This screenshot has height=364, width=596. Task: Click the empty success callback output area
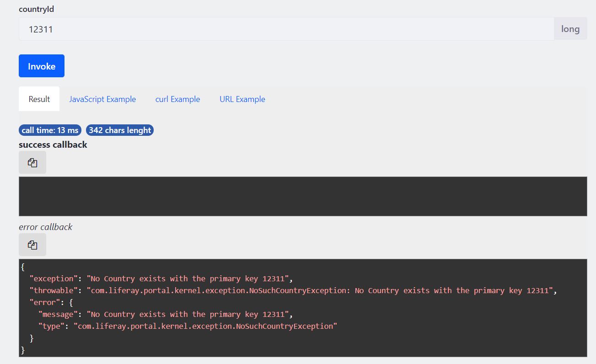point(303,196)
